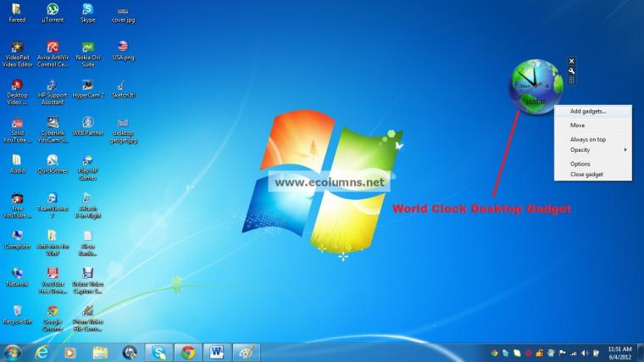This screenshot has width=644, height=362.
Task: Select the QuickStores shortcut
Action: pyautogui.click(x=53, y=164)
